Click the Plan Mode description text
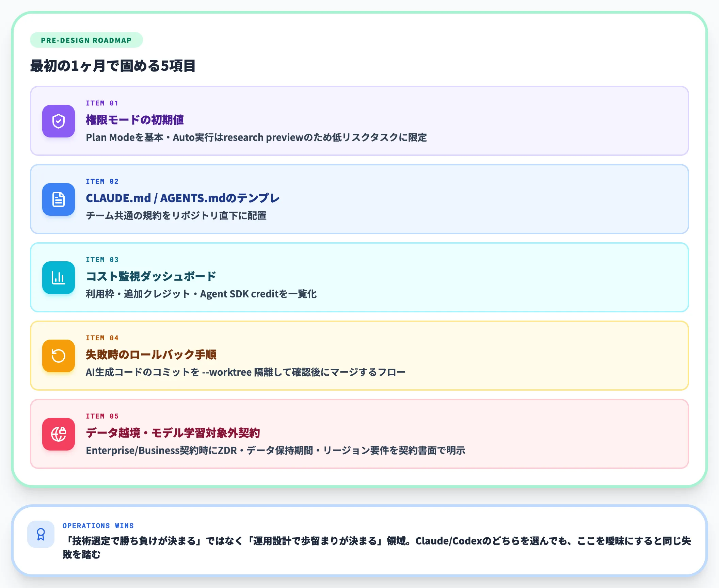This screenshot has width=719, height=588. (256, 137)
